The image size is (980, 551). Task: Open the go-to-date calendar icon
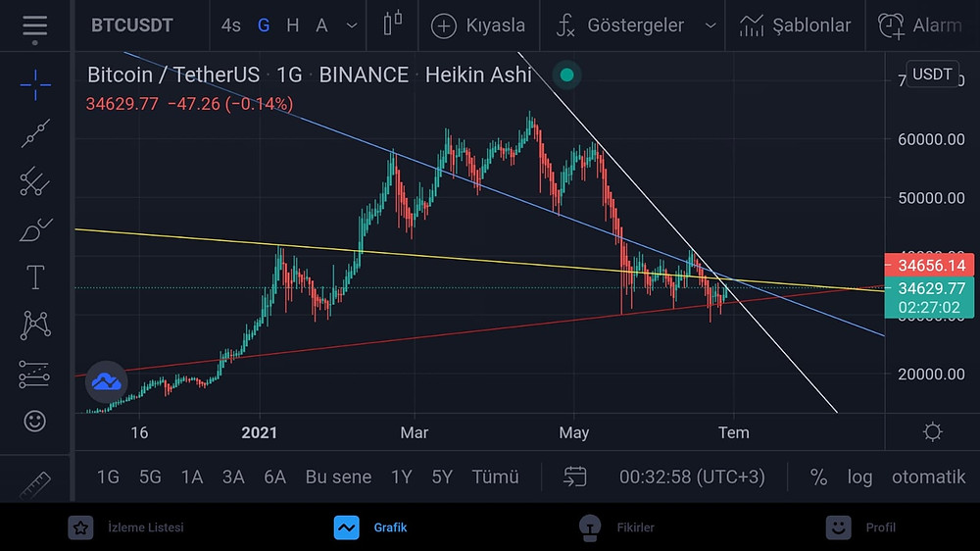(x=575, y=476)
